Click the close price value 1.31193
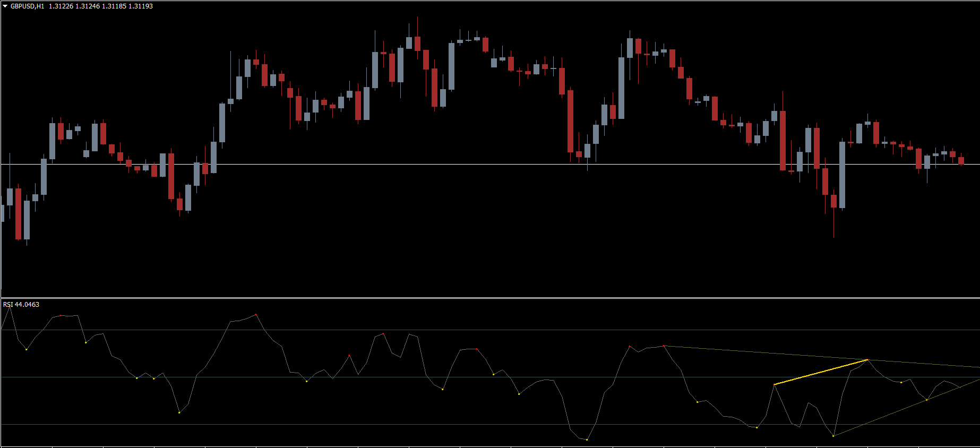The height and width of the screenshot is (448, 980). [141, 6]
